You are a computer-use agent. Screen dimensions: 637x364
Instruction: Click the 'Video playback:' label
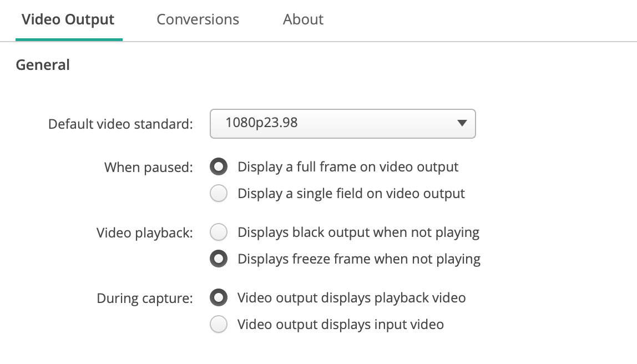(144, 232)
